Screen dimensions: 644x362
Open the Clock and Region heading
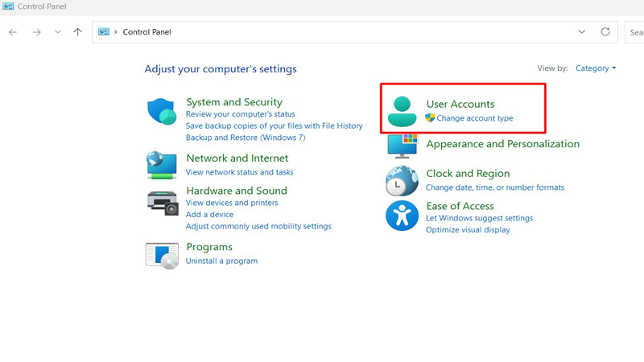click(468, 173)
